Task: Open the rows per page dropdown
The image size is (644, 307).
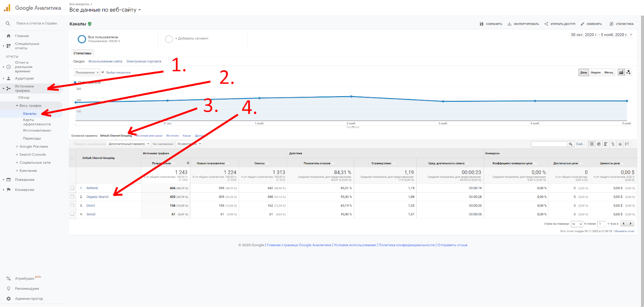Action: 577,224
